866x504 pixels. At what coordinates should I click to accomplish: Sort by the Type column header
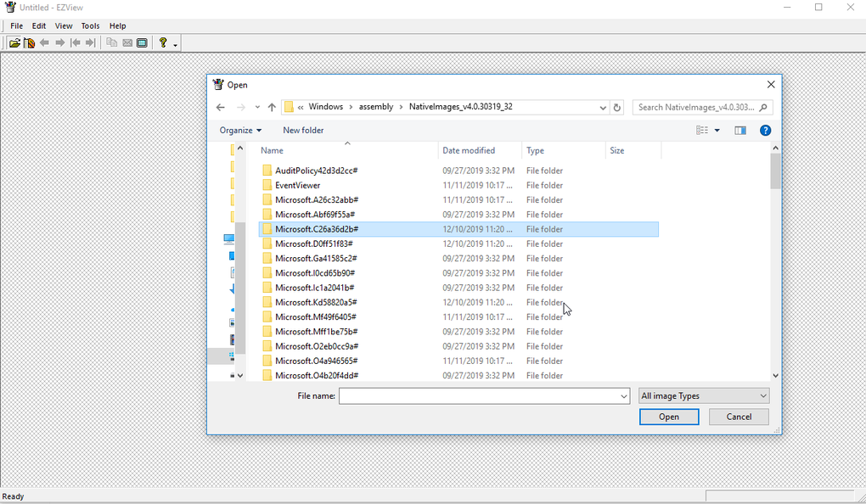564,150
